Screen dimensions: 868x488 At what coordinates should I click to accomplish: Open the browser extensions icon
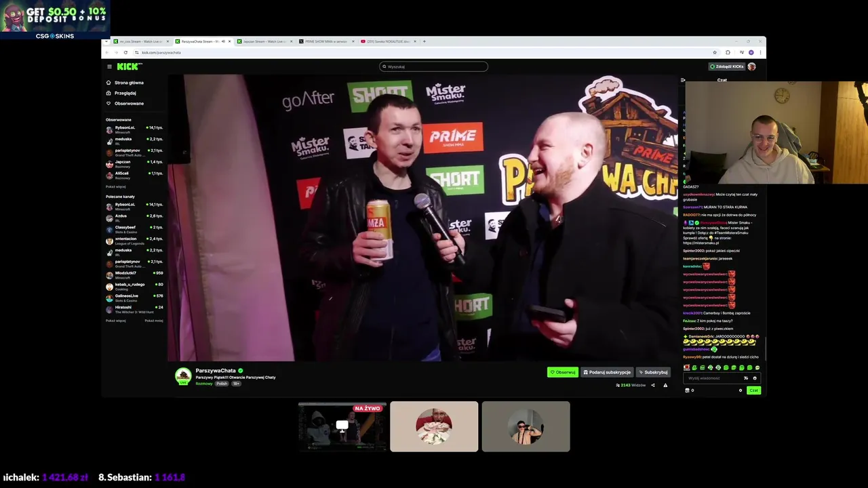click(728, 52)
